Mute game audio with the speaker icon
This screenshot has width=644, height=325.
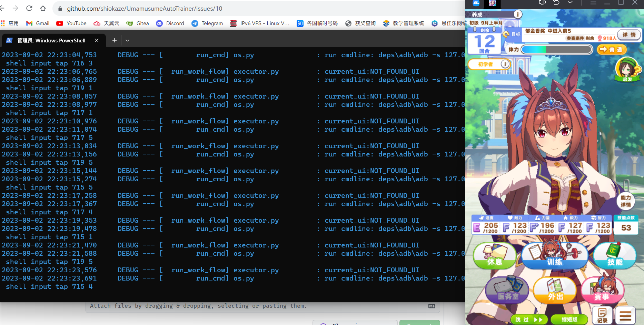[542, 3]
